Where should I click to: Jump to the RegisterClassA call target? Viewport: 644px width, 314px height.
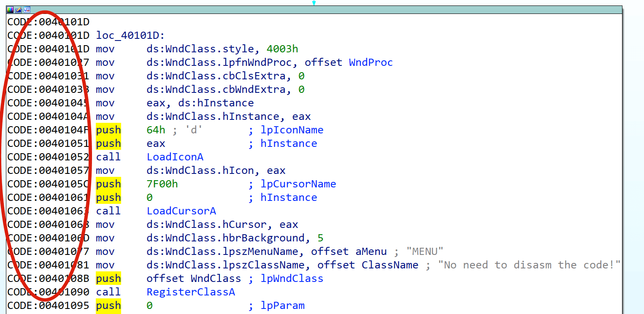point(191,292)
